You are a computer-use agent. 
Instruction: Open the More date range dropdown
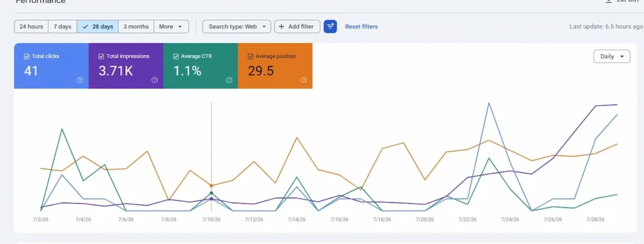(x=171, y=26)
